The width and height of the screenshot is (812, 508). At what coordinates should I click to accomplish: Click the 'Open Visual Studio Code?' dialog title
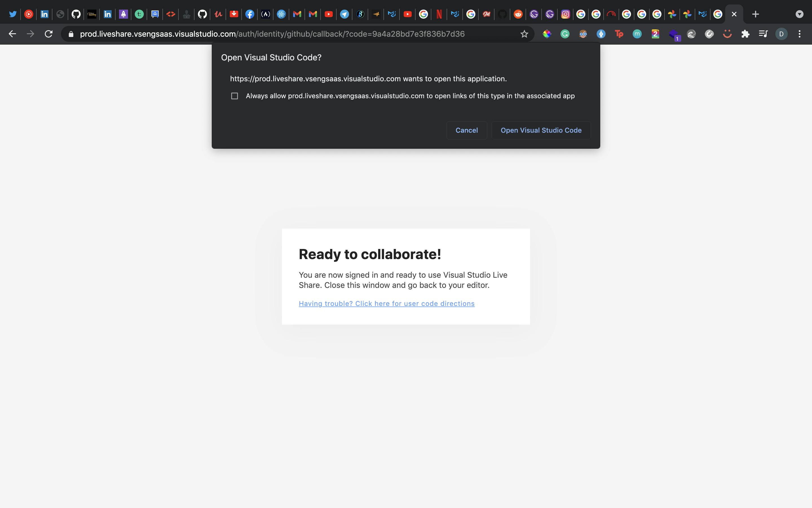click(271, 58)
